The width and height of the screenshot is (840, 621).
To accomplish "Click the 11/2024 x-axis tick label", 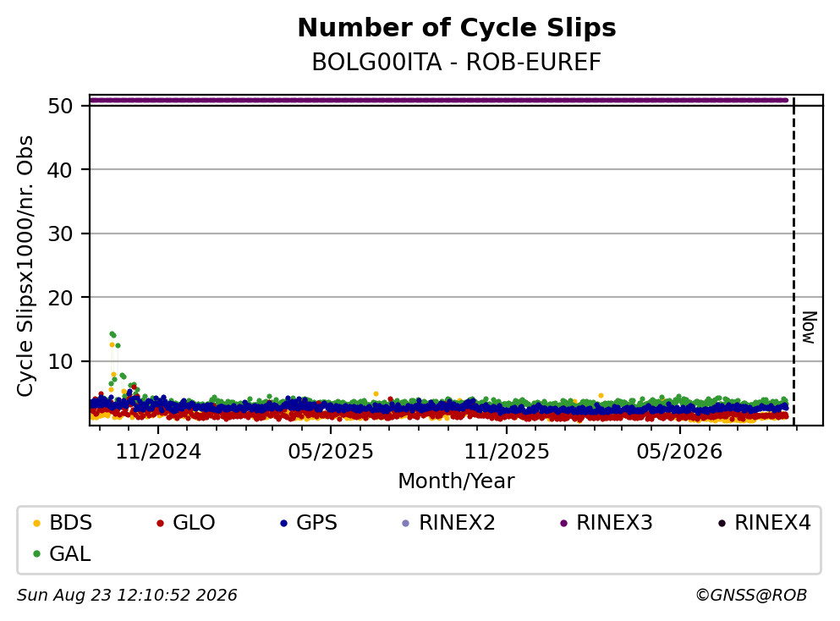I will point(158,452).
